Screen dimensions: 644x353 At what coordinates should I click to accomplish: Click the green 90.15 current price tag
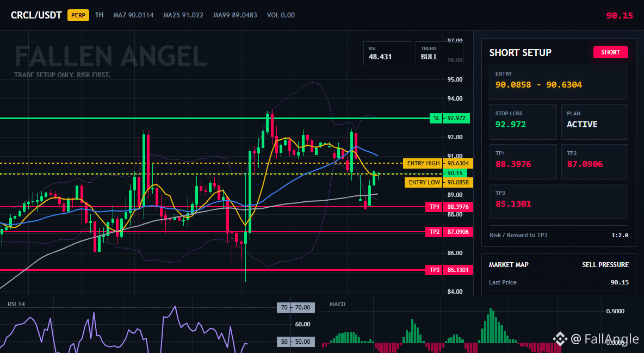(455, 173)
